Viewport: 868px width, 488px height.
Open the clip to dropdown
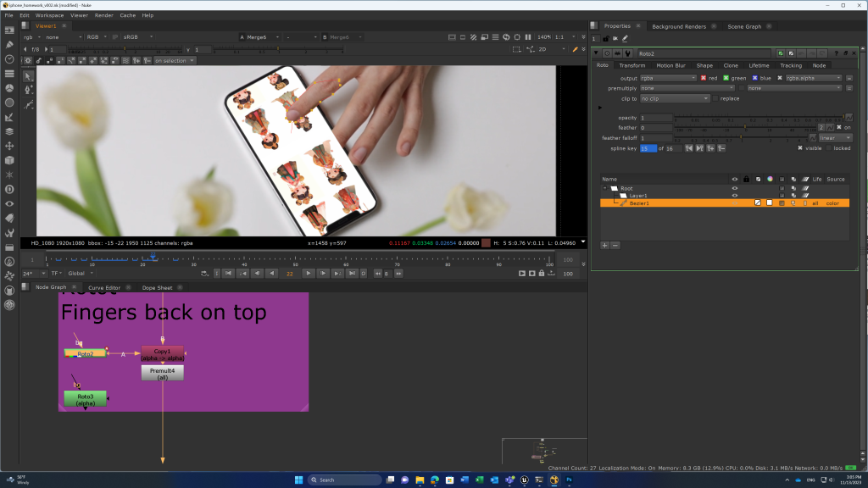[x=674, y=98]
